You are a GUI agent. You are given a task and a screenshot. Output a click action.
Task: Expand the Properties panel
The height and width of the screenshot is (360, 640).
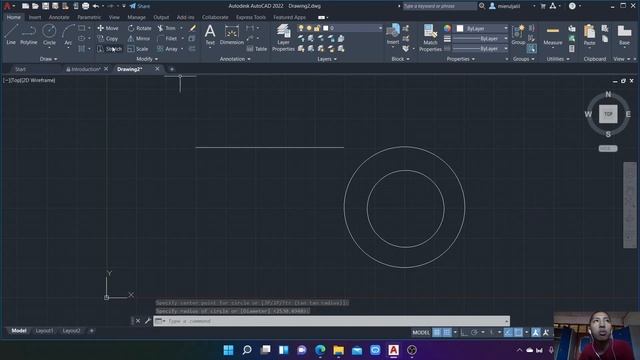[x=461, y=59]
